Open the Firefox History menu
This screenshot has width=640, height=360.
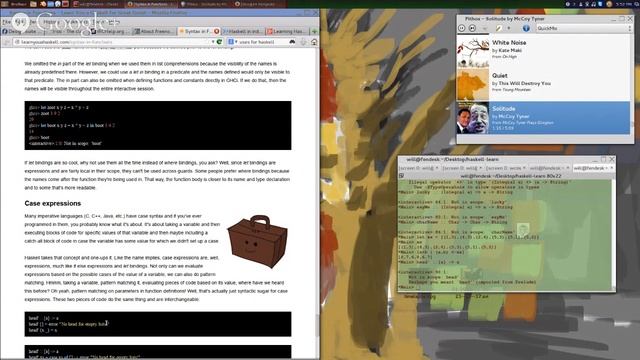pos(50,22)
